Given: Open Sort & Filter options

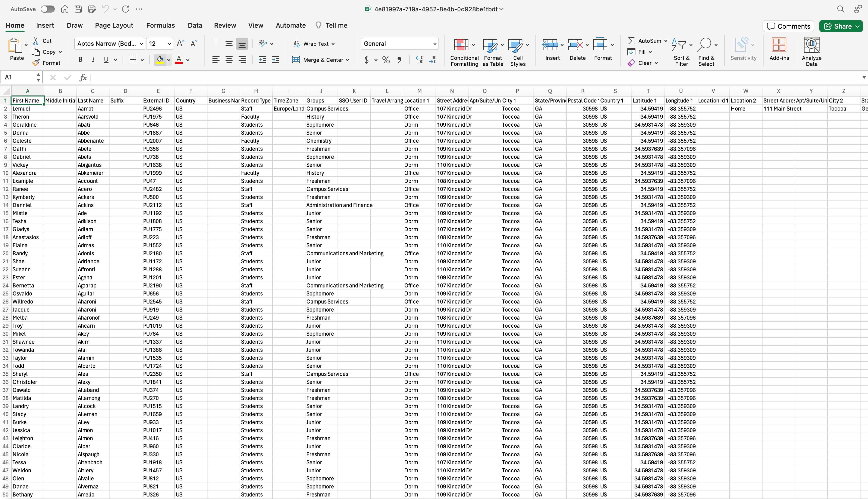Looking at the screenshot, I should [x=682, y=52].
